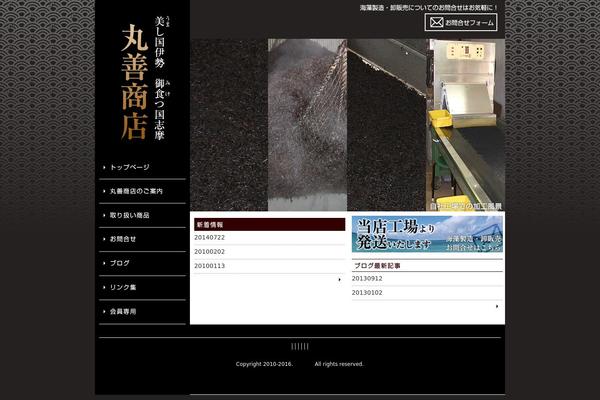Screen dimensions: 600x400
Task: Open blog entry 20130912
Action: 367,278
